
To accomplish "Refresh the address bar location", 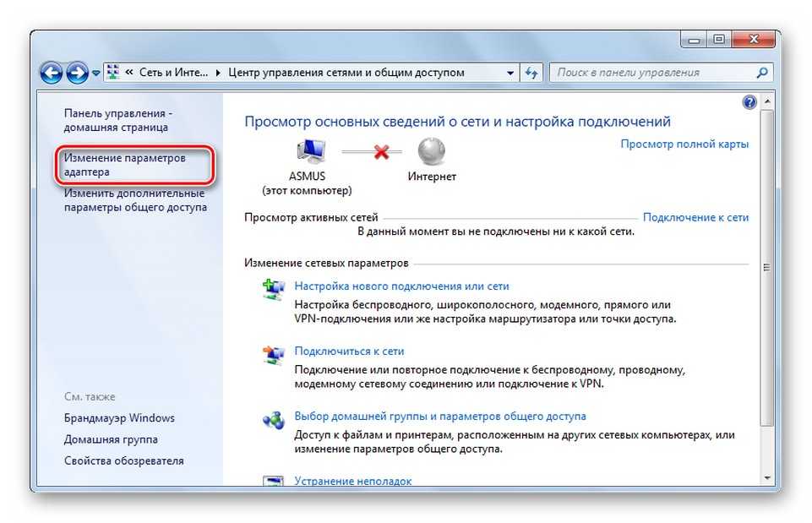I will click(531, 73).
